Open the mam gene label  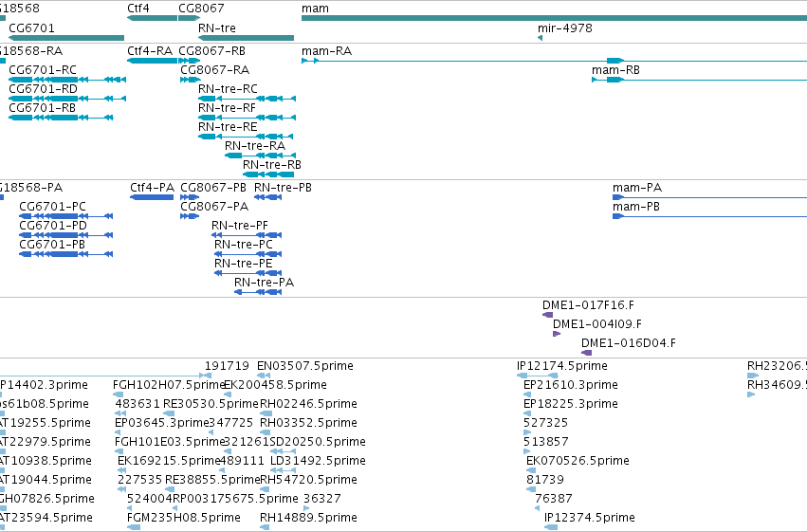(315, 9)
